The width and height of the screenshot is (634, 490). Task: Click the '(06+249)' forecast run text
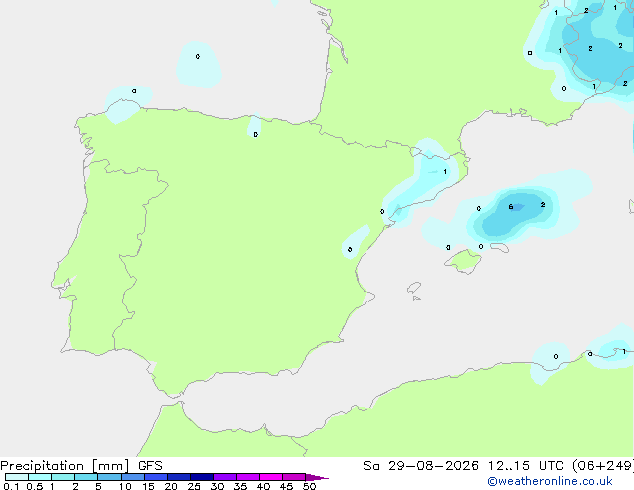pyautogui.click(x=603, y=466)
